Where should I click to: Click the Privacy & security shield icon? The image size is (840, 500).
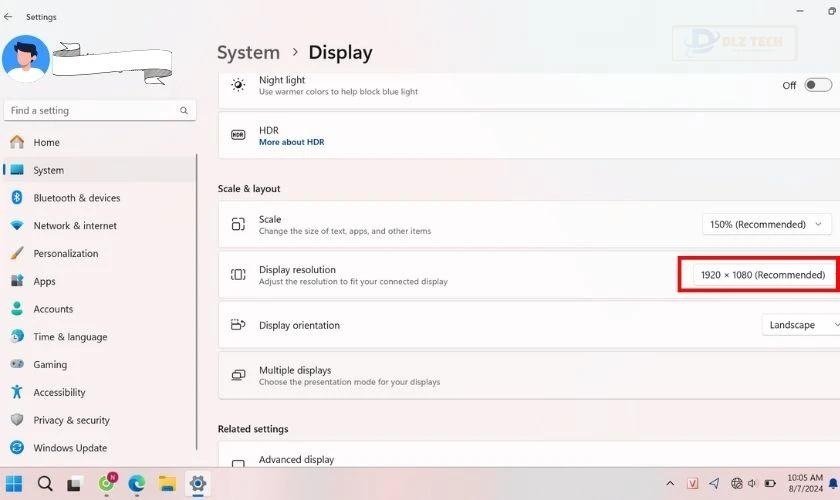click(17, 420)
